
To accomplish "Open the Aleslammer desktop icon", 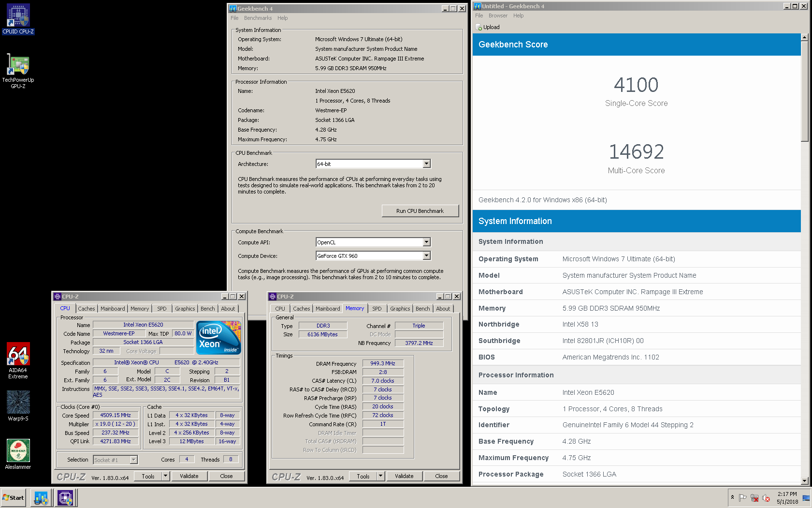I will [18, 454].
